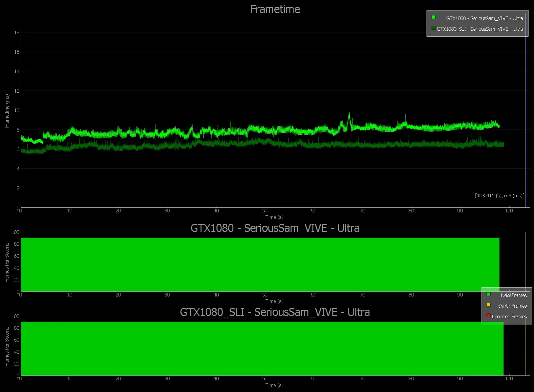Click inside the GTX1080 frames per second green bar

pos(260,265)
